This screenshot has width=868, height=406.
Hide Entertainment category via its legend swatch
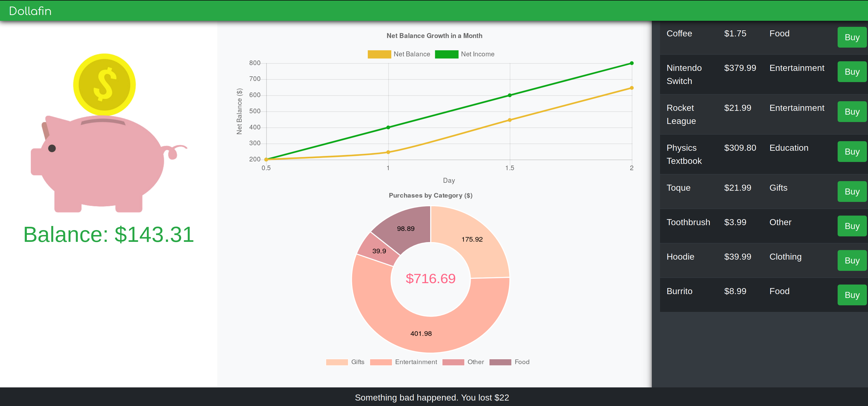381,362
